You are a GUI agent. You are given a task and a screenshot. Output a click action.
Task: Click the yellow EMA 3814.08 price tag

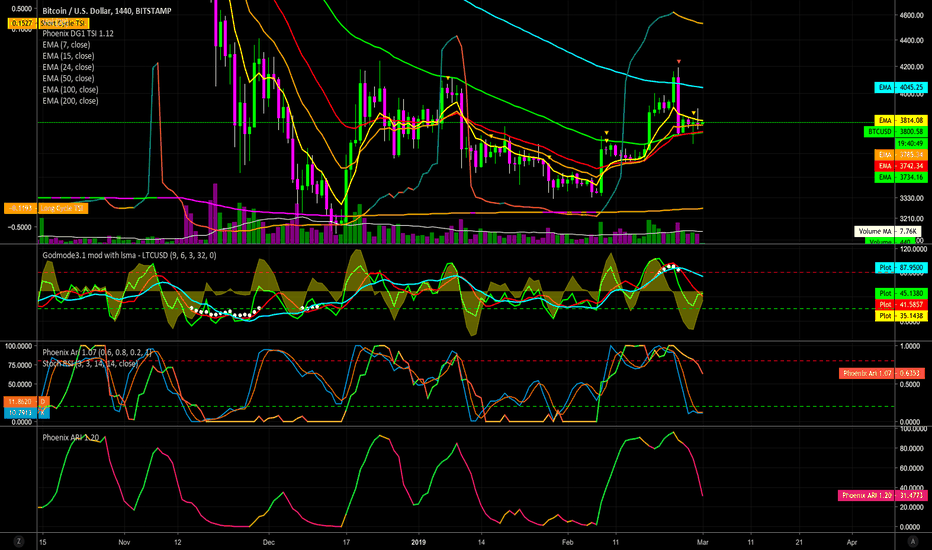coord(900,120)
